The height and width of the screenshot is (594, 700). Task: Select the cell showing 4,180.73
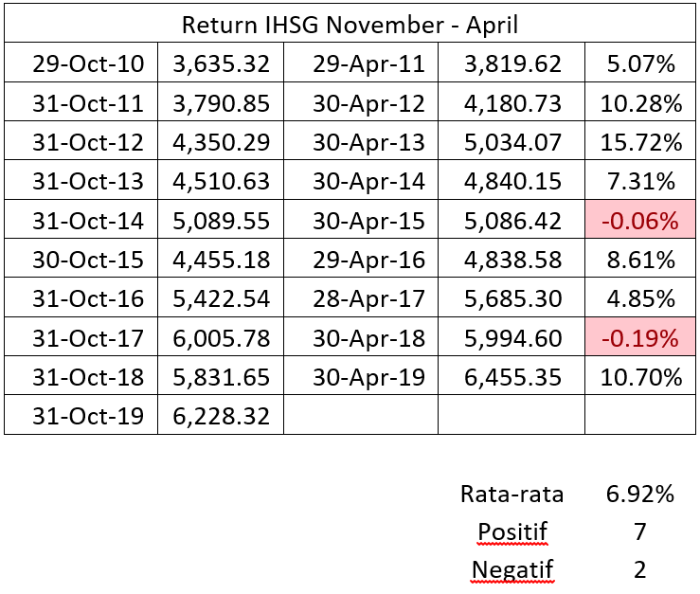pos(513,103)
